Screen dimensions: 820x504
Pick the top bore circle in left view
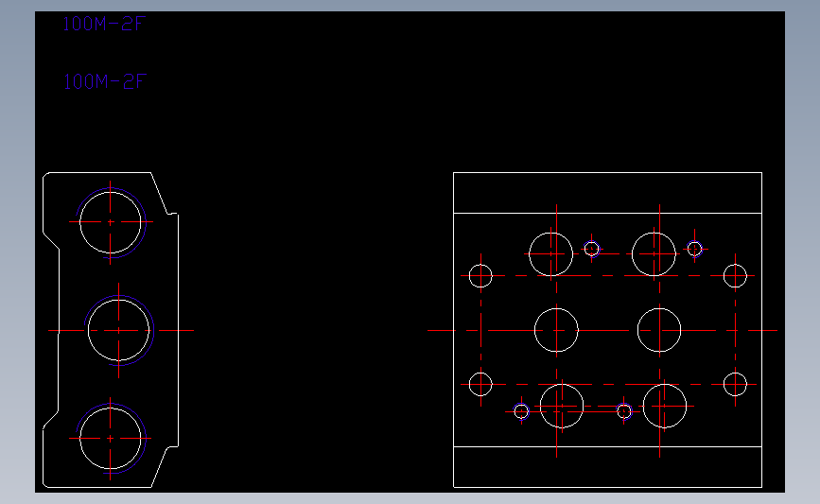pyautogui.click(x=111, y=222)
